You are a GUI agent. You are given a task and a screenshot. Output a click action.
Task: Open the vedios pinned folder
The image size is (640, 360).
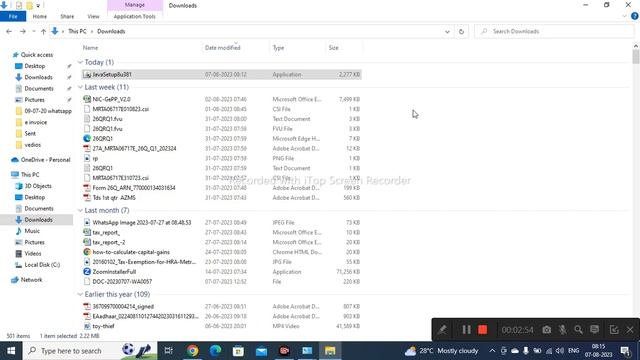32,145
